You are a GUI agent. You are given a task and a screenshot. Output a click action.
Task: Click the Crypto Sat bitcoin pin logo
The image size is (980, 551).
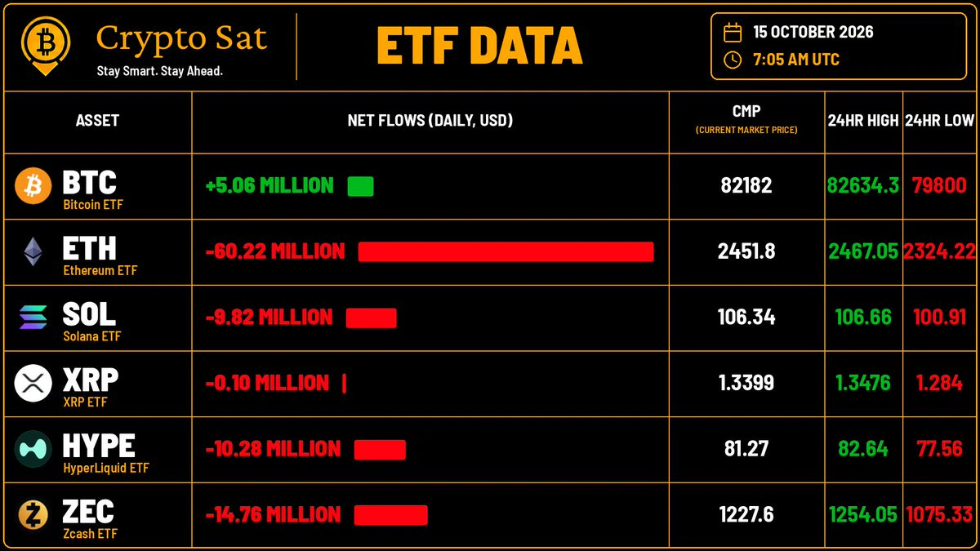pos(46,46)
